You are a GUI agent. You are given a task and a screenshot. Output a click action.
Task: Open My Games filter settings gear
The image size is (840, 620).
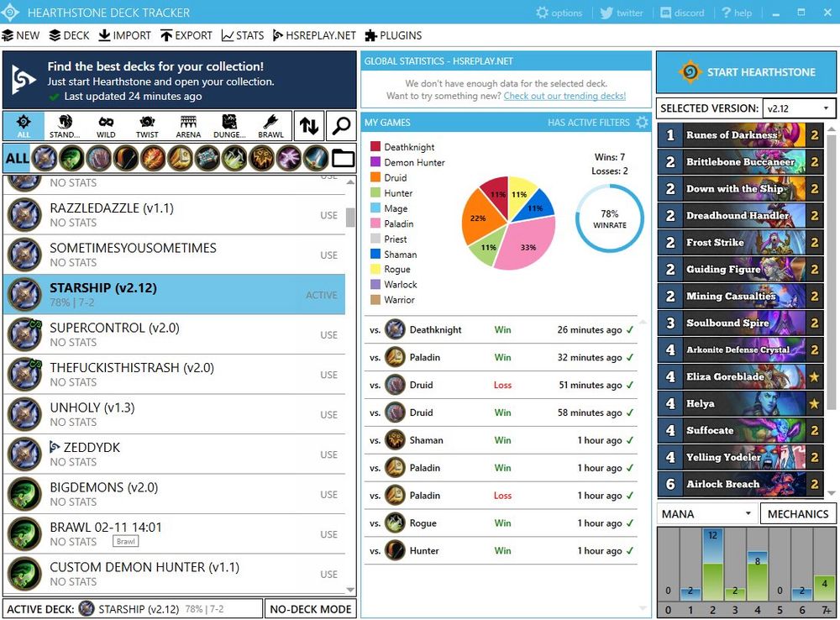tap(642, 122)
